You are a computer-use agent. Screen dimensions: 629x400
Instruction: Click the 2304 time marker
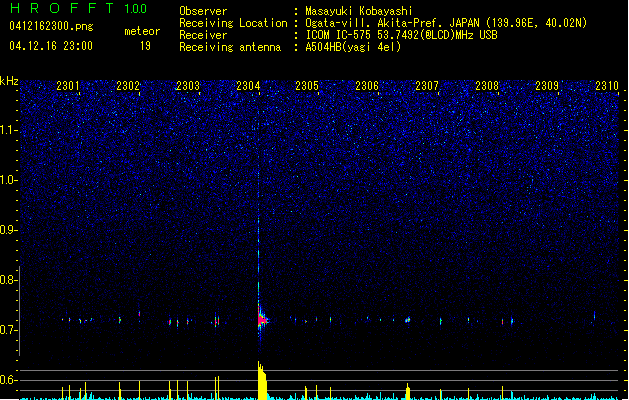click(248, 86)
